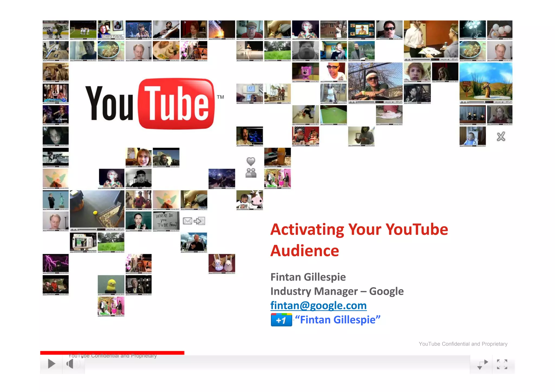555x392 pixels.
Task: Open the Statue of Liberty thumbnail
Action: (56, 200)
